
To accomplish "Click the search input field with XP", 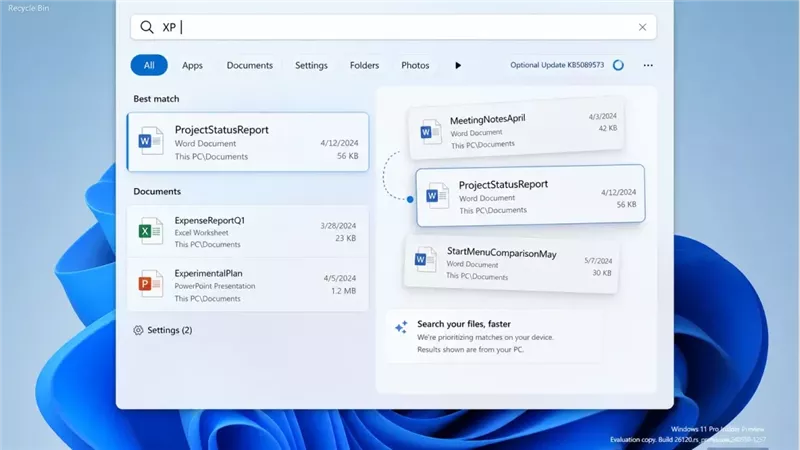I will (x=393, y=27).
